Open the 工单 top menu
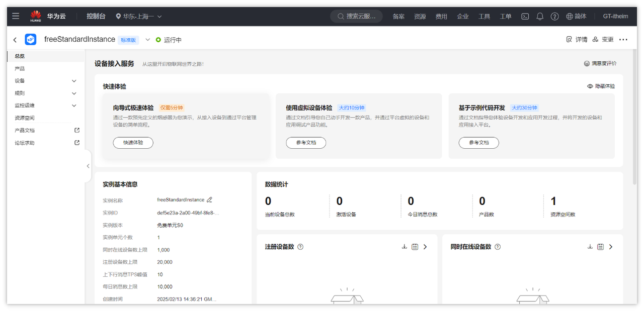 pyautogui.click(x=506, y=16)
